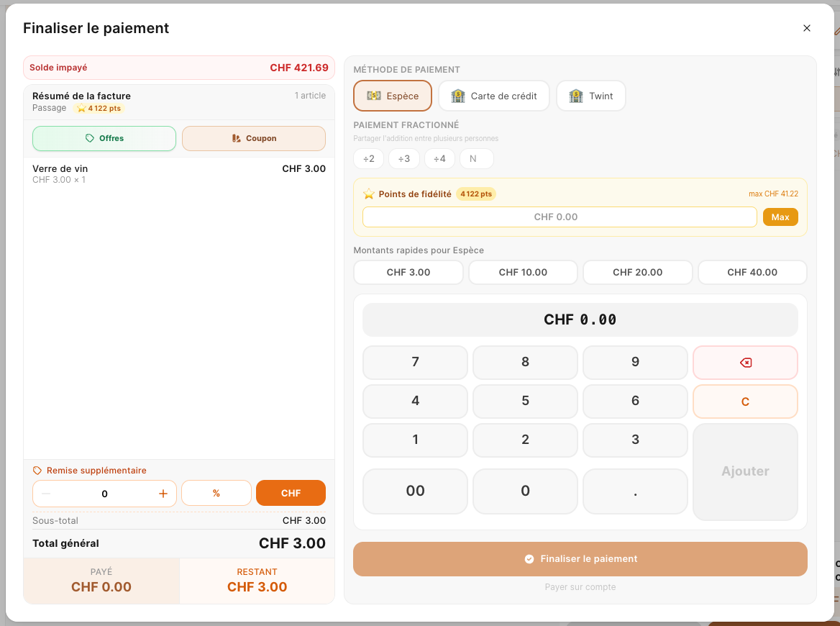Split the bill by ÷3

click(404, 158)
